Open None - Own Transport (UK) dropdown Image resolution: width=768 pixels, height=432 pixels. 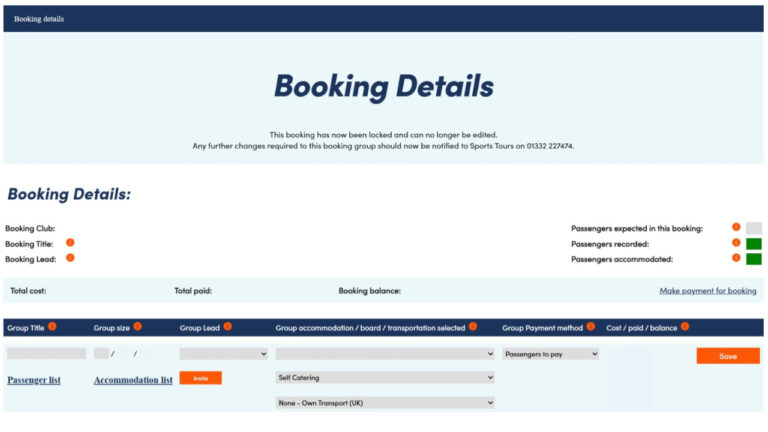coord(385,403)
